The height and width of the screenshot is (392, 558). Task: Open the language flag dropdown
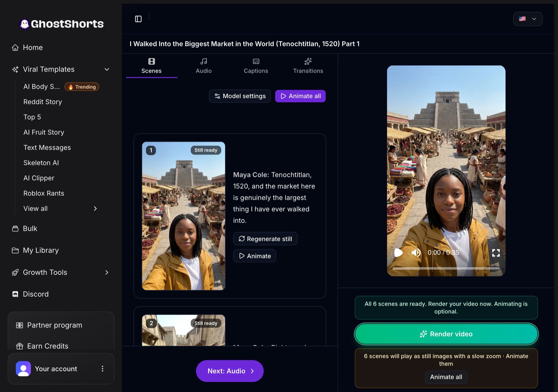click(x=528, y=19)
